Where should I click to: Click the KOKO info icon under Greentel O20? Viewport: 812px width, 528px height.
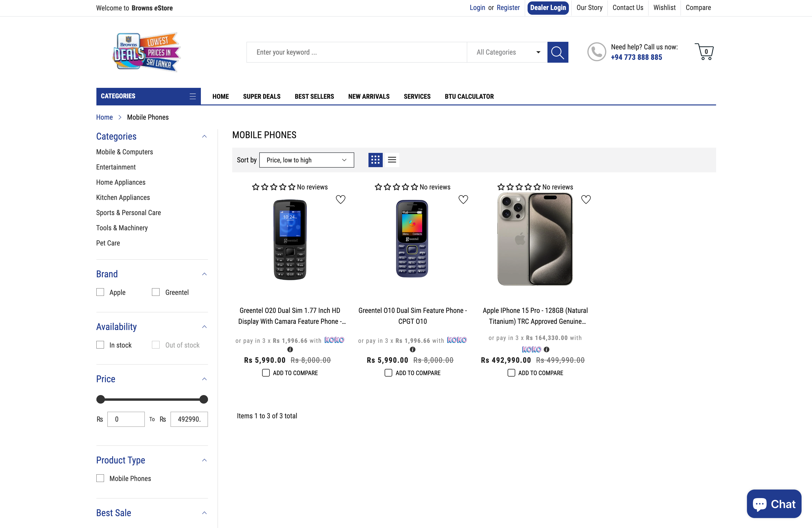click(x=290, y=349)
